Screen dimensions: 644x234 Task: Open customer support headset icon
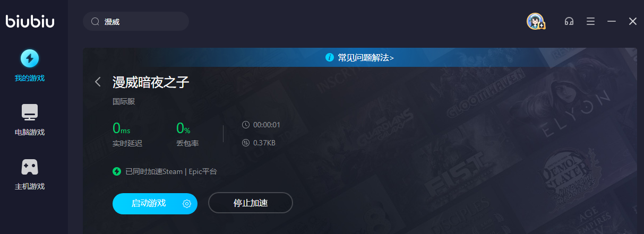[569, 21]
